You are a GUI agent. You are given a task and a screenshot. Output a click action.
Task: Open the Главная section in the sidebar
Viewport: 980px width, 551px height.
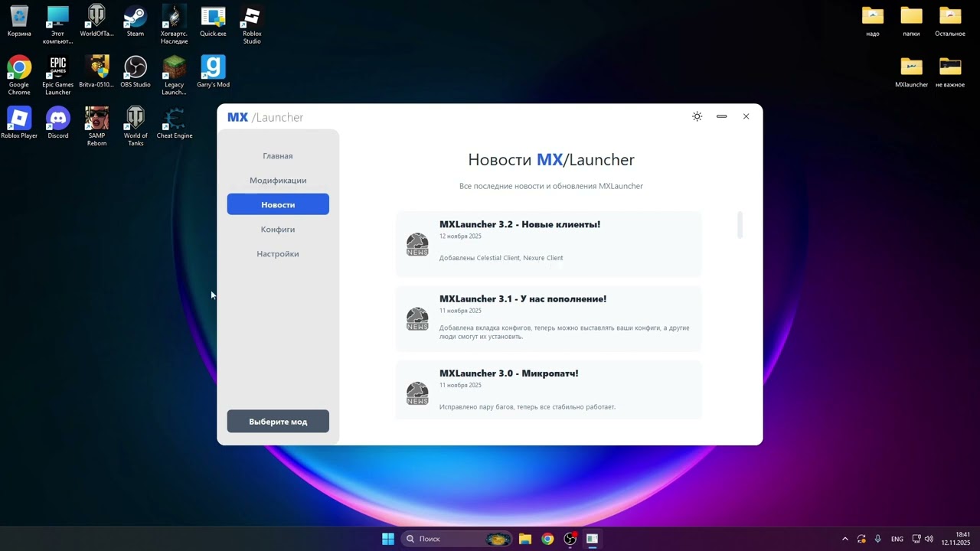pyautogui.click(x=278, y=156)
